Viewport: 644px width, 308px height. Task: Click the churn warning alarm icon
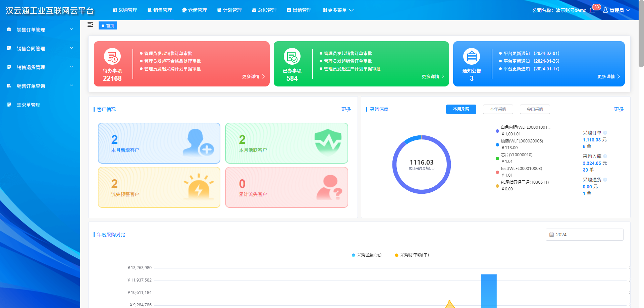click(199, 187)
